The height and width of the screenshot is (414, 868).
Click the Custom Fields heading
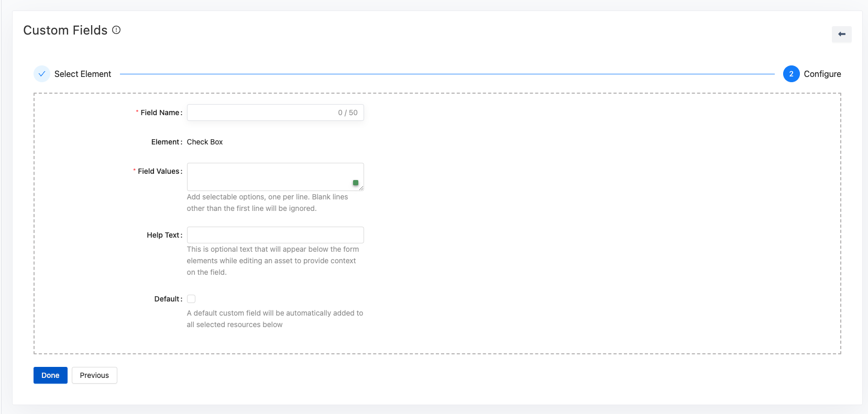tap(65, 30)
